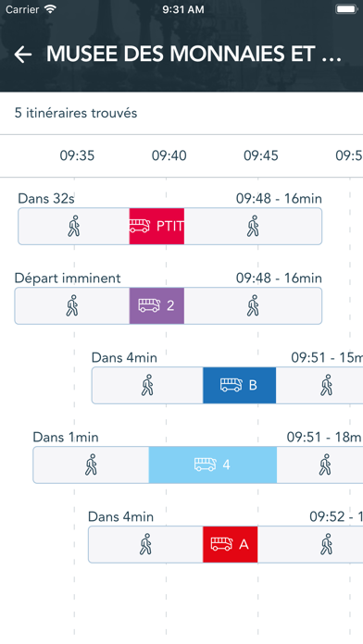363x644 pixels.
Task: Tap first walking icon of PTIT itinerary
Action: click(74, 226)
